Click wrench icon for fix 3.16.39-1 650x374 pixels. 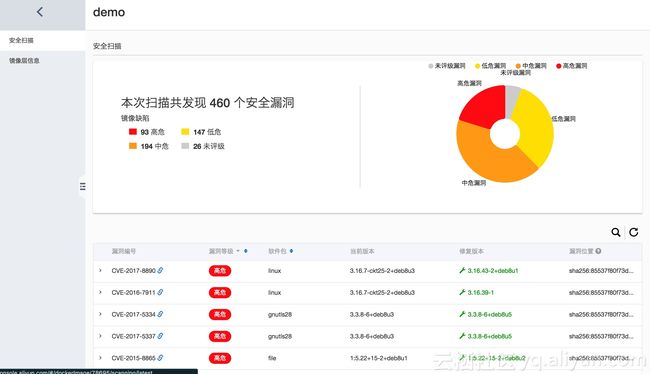462,292
